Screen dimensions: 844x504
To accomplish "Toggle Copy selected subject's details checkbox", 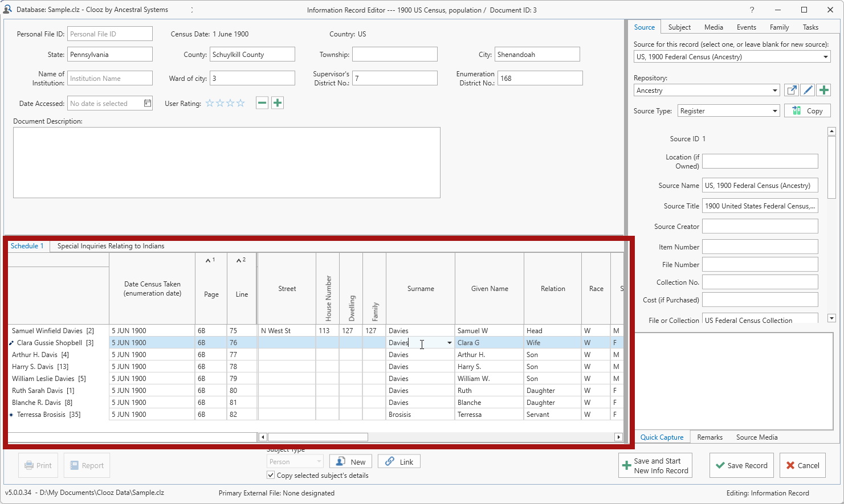I will coord(271,475).
